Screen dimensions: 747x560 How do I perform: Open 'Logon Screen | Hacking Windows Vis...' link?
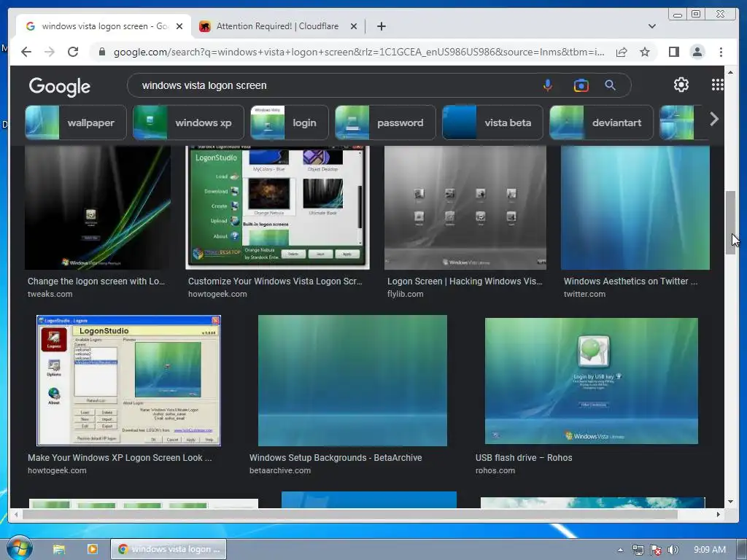pyautogui.click(x=465, y=281)
